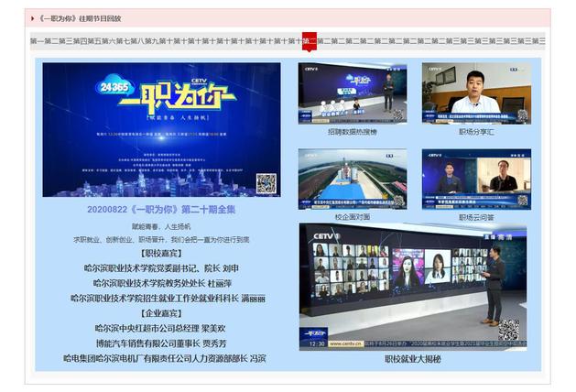Click the 校企面对面 caption
The image size is (576, 392).
(353, 217)
